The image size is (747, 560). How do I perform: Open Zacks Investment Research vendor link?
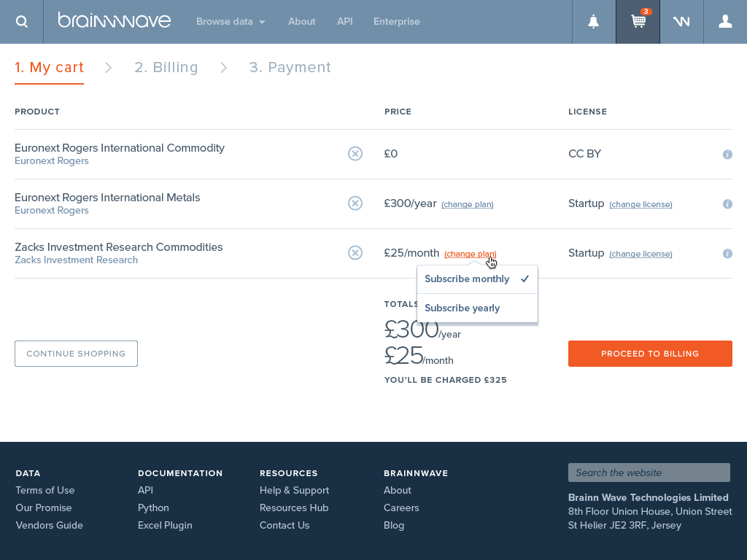76,260
